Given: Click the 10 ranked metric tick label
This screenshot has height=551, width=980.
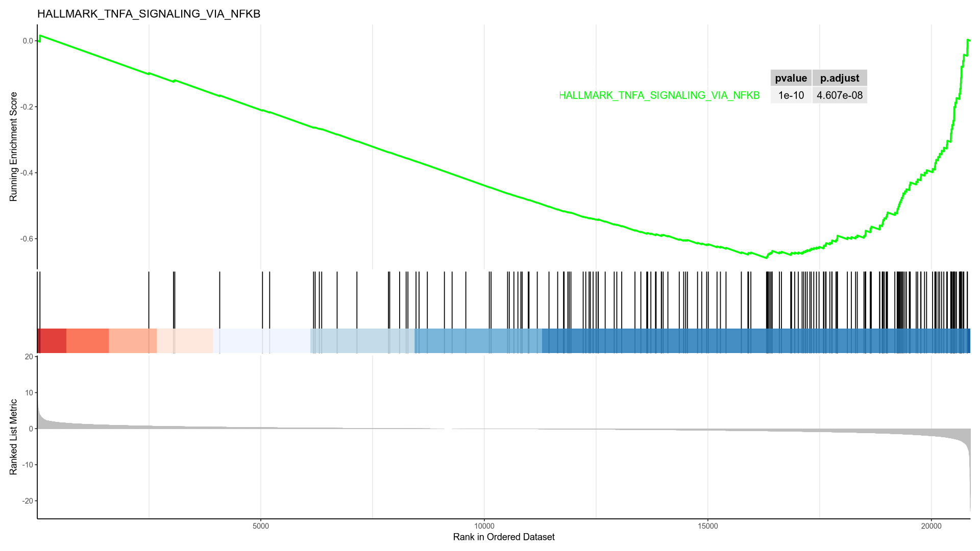Looking at the screenshot, I should click(29, 393).
